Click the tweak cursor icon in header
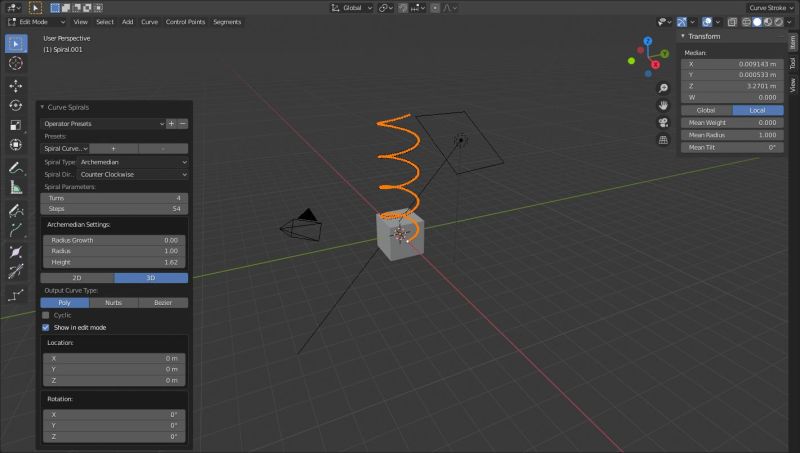Screen dimensions: 800x453 pos(35,8)
